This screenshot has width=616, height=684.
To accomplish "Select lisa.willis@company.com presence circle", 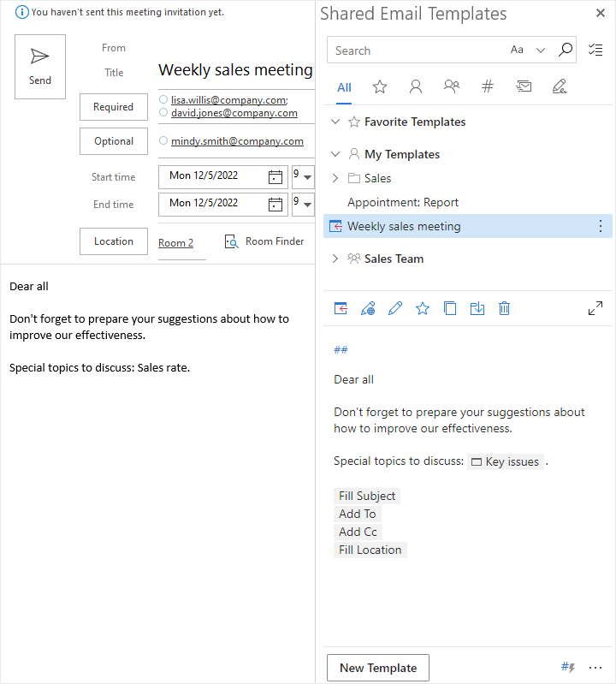I will [163, 99].
